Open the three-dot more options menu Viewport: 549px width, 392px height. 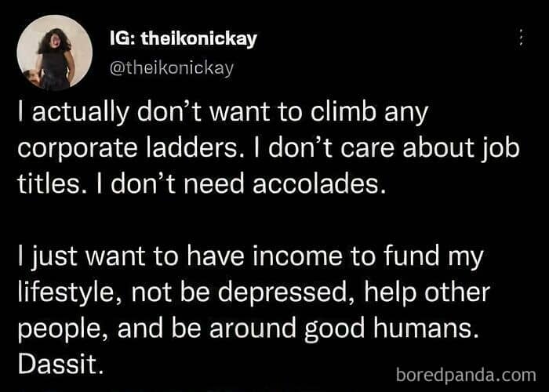[x=518, y=38]
